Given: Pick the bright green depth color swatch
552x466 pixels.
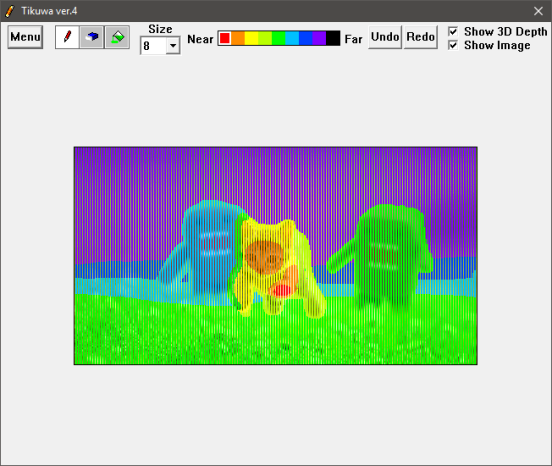Looking at the screenshot, I should pyautogui.click(x=279, y=38).
